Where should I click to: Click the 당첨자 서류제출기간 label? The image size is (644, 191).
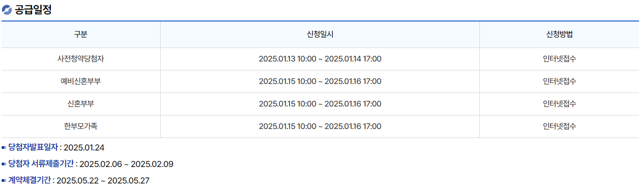[x=41, y=163]
